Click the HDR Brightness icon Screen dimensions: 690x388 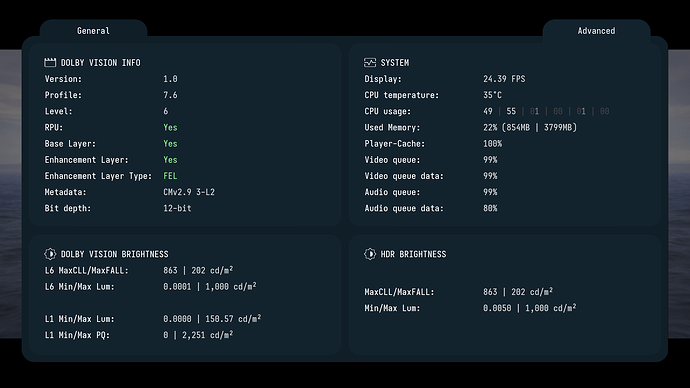[370, 254]
